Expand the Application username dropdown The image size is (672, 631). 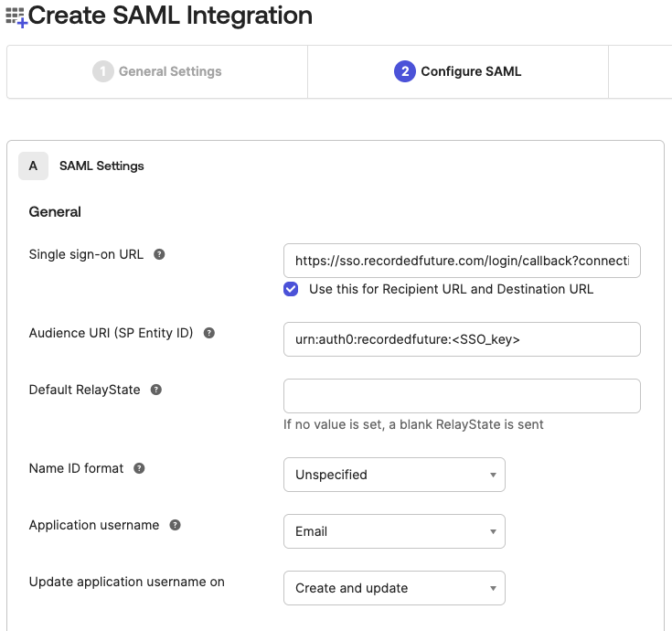394,531
